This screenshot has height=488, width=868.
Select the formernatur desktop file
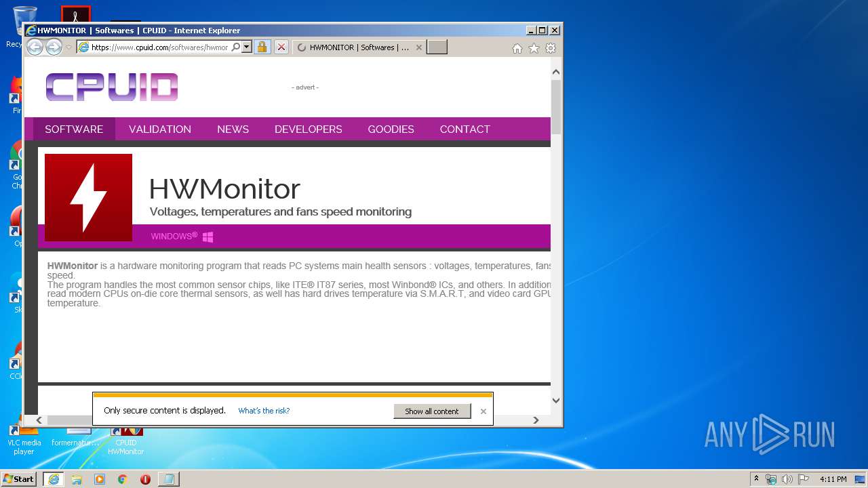tap(75, 438)
